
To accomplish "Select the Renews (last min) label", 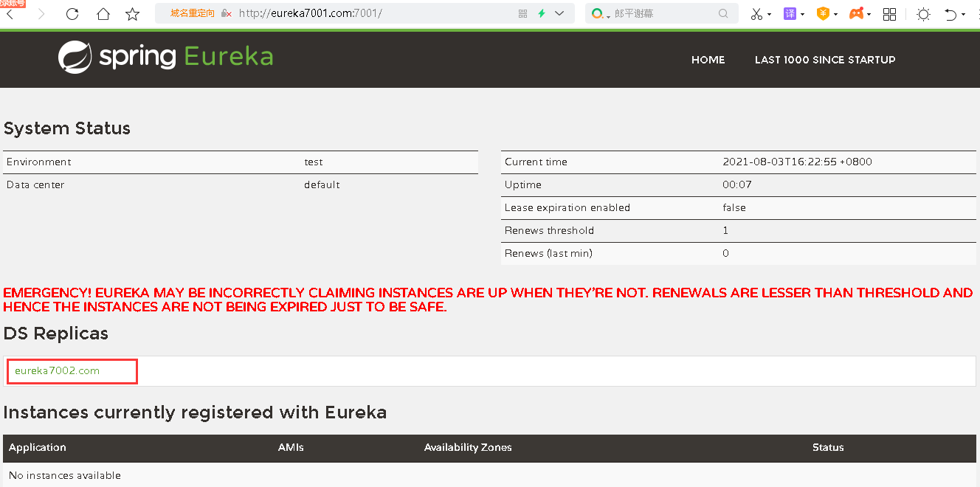I will (x=548, y=253).
